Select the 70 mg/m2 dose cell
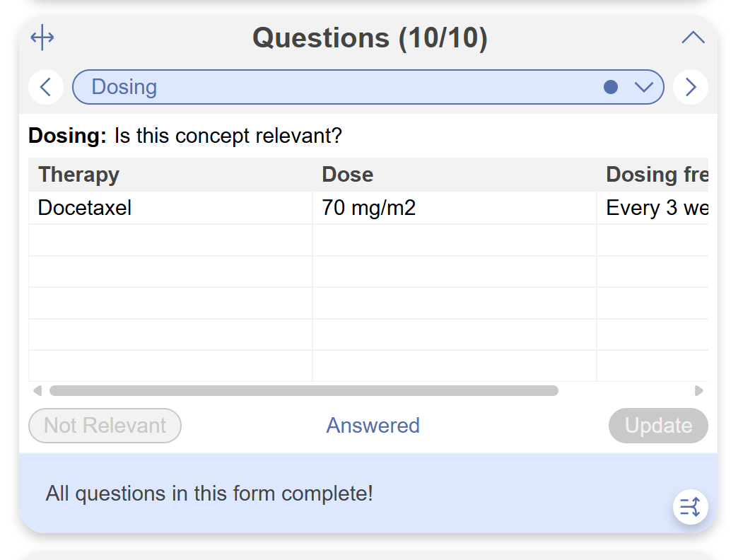This screenshot has width=743, height=560. (x=454, y=208)
